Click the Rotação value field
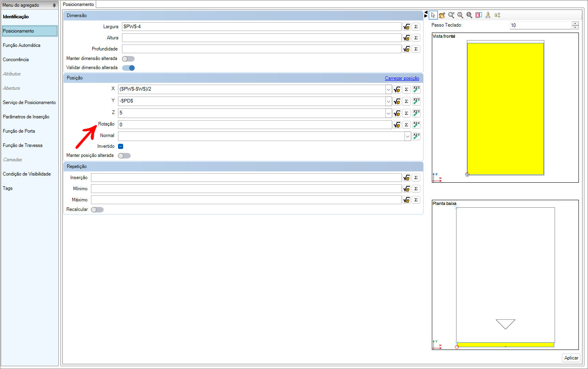This screenshot has width=588, height=369. pos(255,125)
